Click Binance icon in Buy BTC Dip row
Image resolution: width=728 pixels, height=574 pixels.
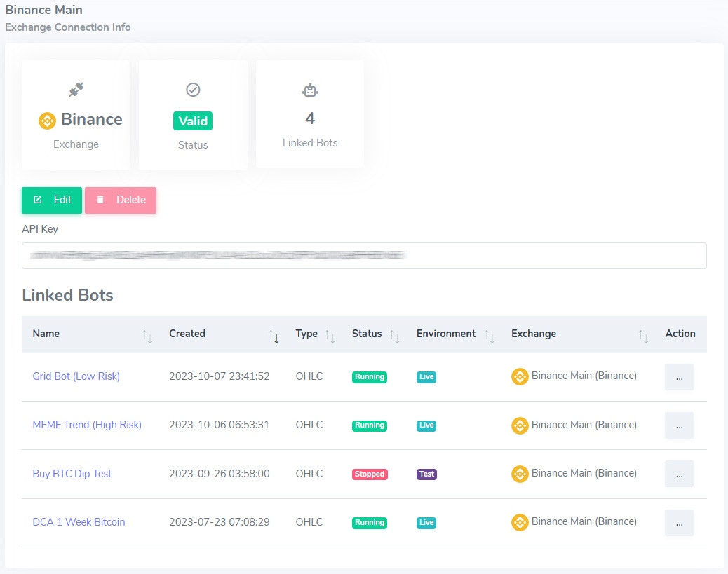tap(520, 474)
